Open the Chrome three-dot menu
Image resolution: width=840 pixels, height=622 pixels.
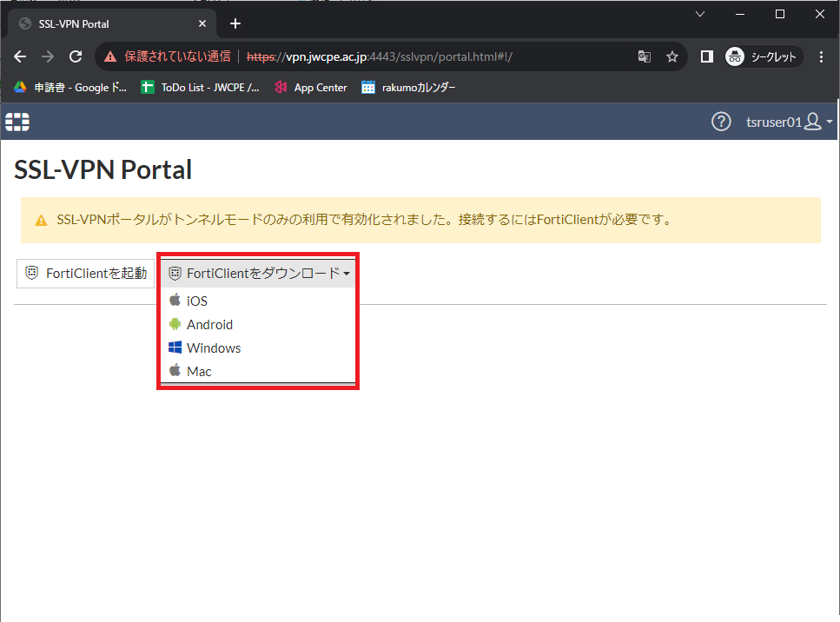(821, 56)
